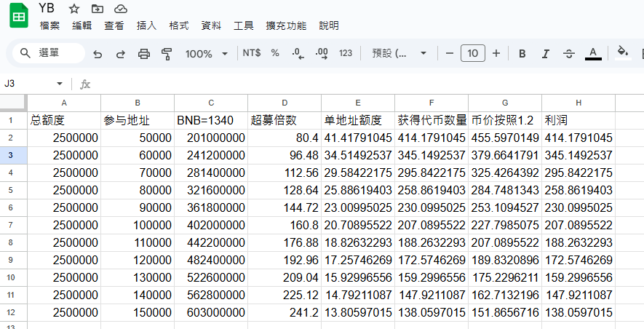Open the name box dropdown arrow
The image size is (644, 329).
60,84
